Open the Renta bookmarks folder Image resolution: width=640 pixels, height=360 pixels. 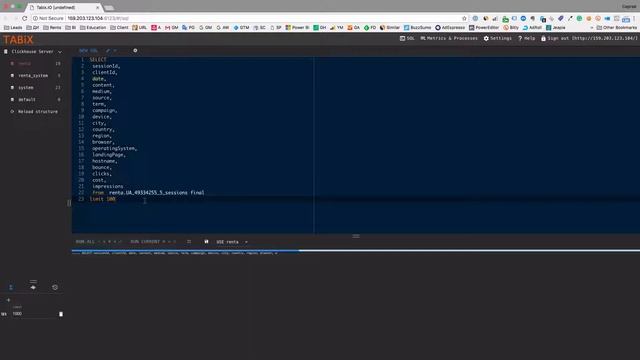pos(52,28)
